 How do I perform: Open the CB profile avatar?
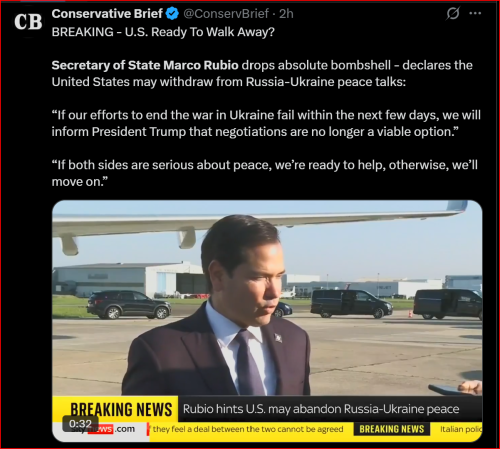(x=28, y=22)
